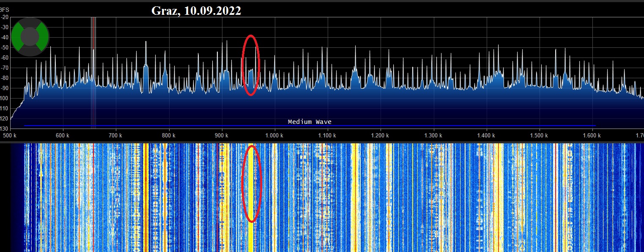Click the -20 level label on the dBFS axis
The image size is (644, 252).
tap(5, 17)
